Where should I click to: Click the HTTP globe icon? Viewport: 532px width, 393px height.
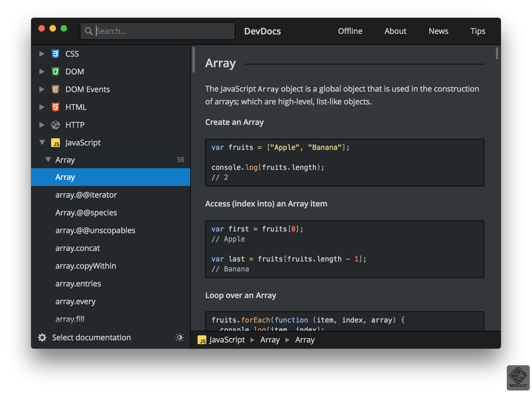click(x=55, y=125)
